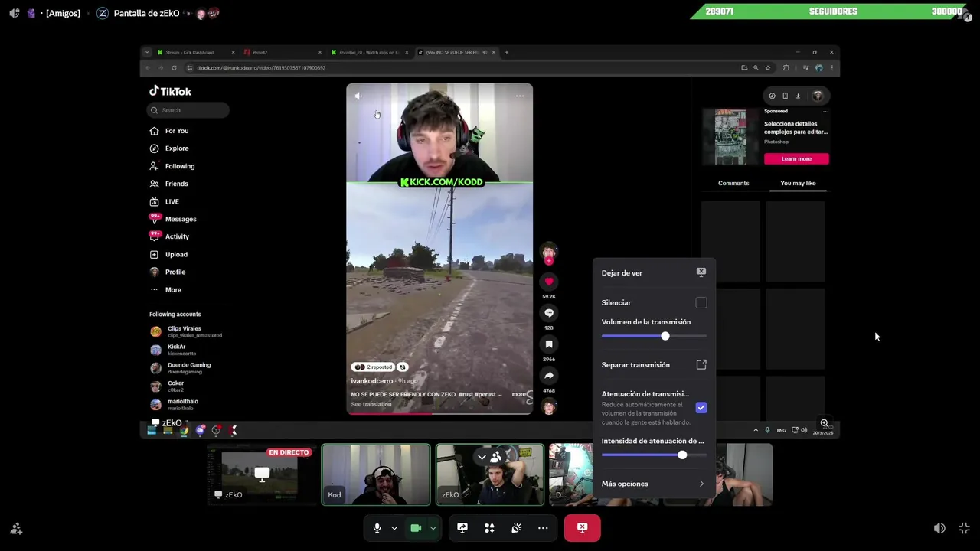Focus the TikTok Search field
This screenshot has width=980, height=551.
pos(188,110)
